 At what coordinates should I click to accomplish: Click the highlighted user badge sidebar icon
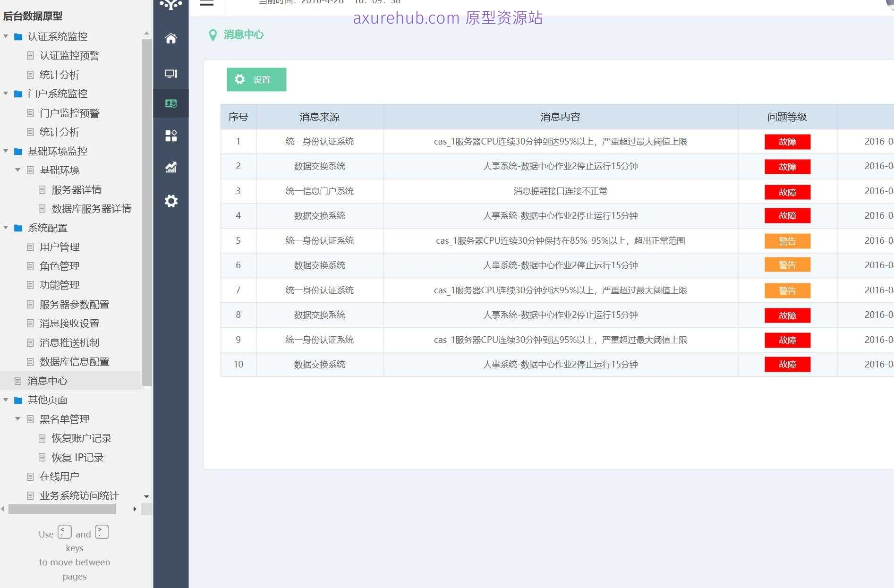(x=170, y=103)
